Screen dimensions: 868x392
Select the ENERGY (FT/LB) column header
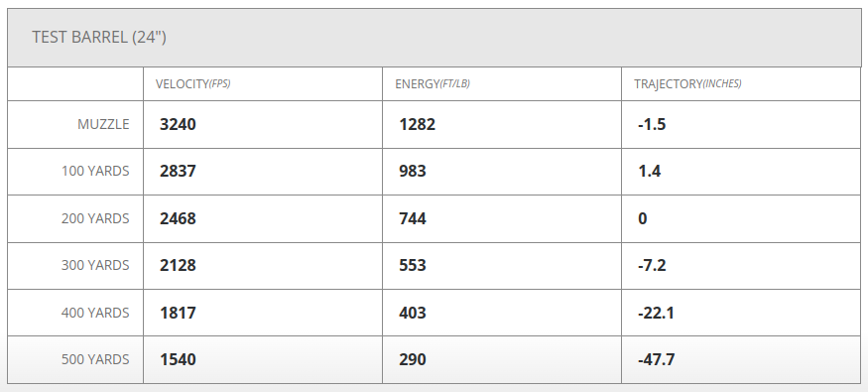click(x=433, y=84)
